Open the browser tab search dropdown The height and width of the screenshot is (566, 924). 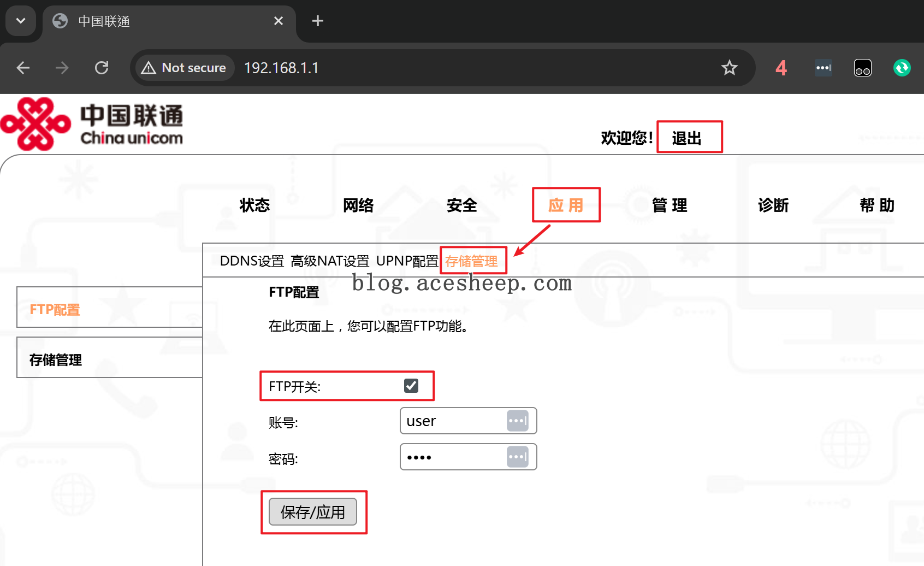click(21, 21)
